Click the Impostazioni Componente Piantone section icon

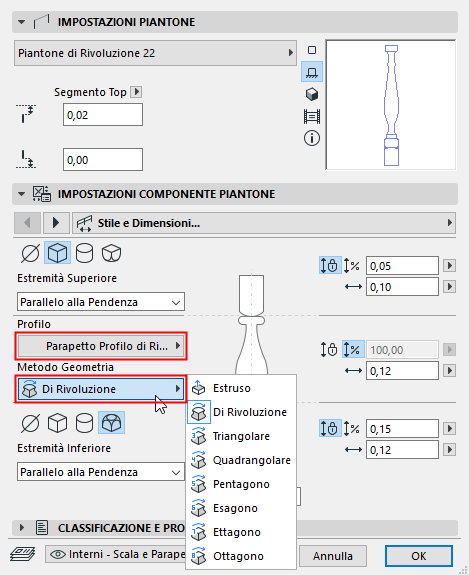[x=41, y=194]
